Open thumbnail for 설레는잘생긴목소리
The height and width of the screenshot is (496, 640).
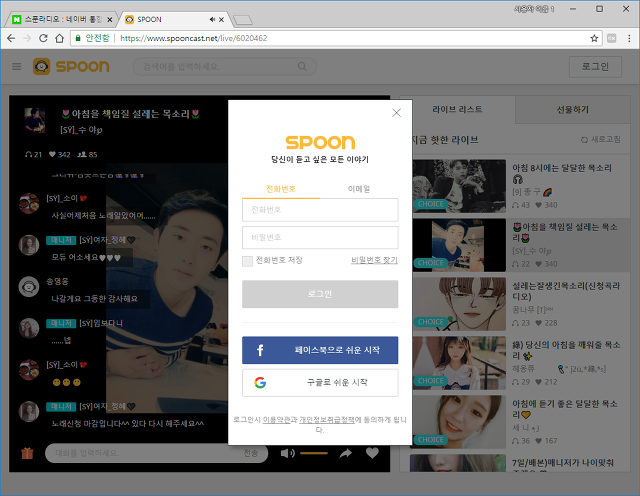pos(459,304)
